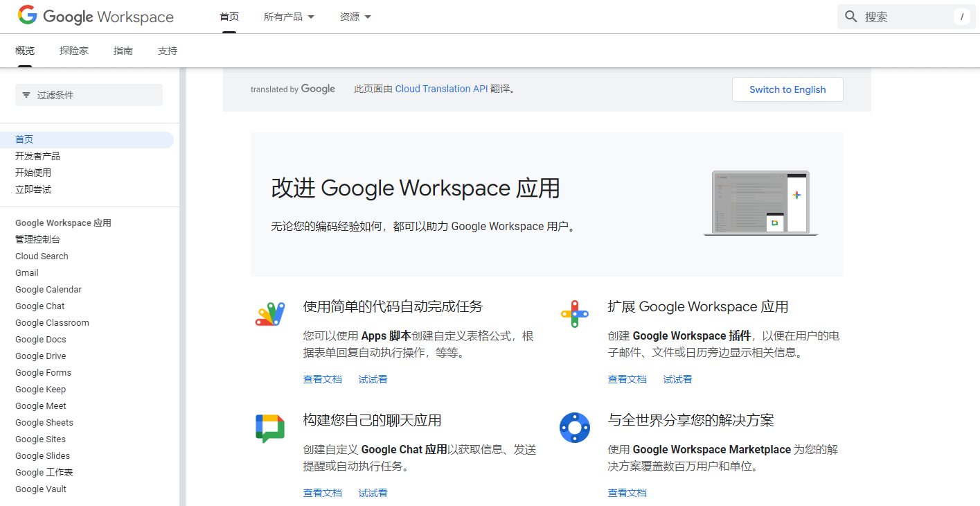The height and width of the screenshot is (506, 980).
Task: Open Cloud Search in the sidebar
Action: pos(42,256)
